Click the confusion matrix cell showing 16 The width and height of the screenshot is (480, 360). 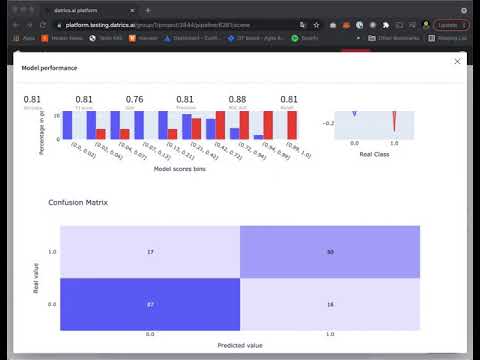(330, 304)
